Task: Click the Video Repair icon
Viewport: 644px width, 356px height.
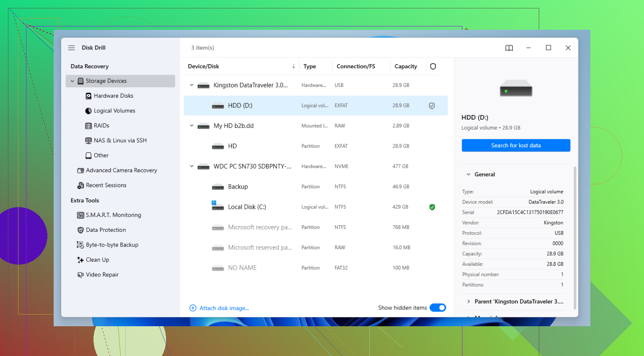Action: click(80, 275)
